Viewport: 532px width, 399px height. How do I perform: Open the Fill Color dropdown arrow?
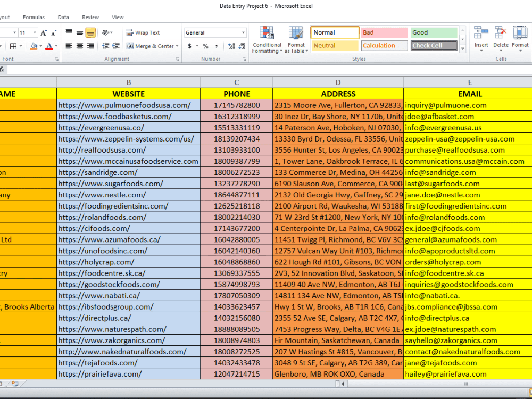41,46
